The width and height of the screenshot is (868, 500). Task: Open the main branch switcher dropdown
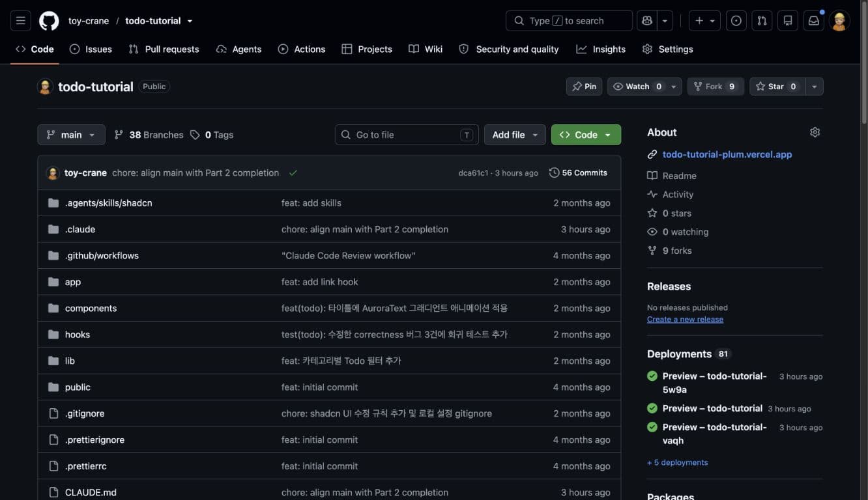click(x=71, y=135)
